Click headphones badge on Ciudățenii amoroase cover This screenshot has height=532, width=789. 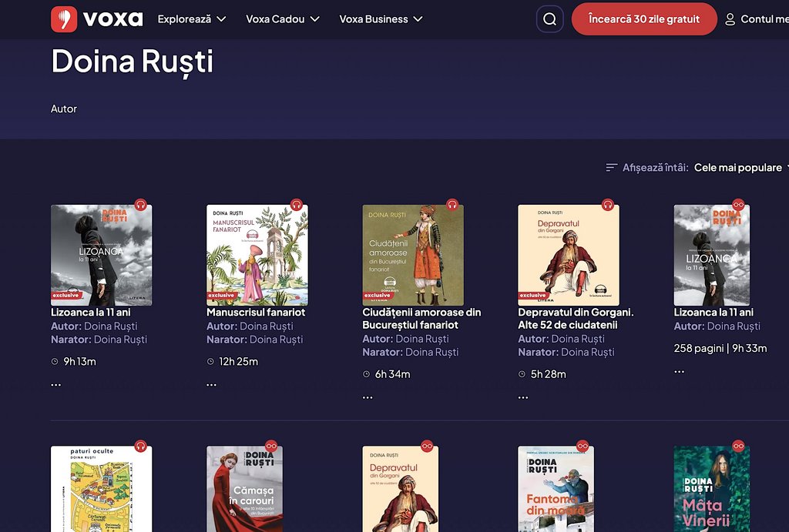click(x=452, y=205)
